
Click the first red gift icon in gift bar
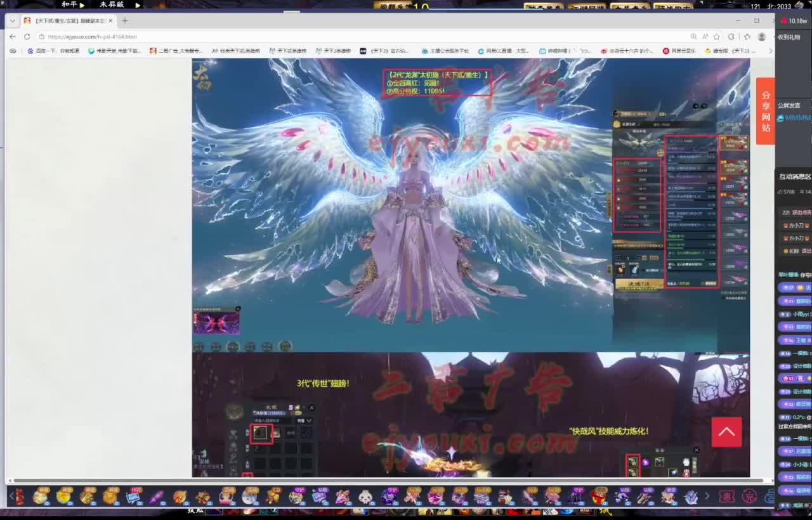point(18,497)
